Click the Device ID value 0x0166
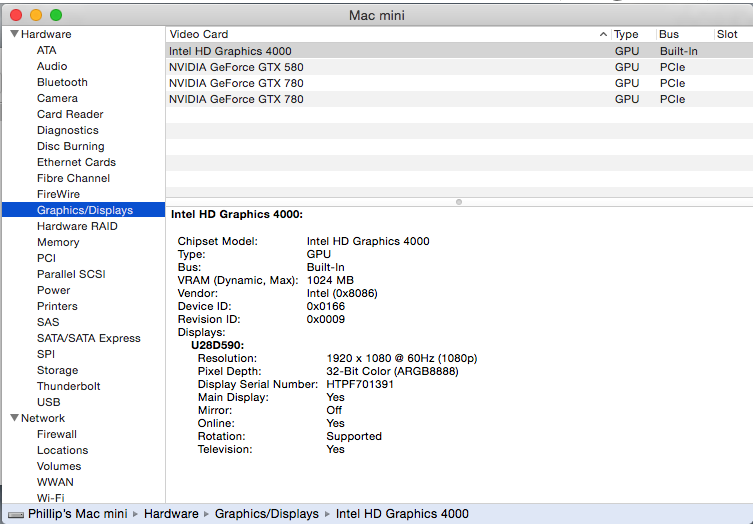Viewport: 753px width, 524px height. [326, 306]
